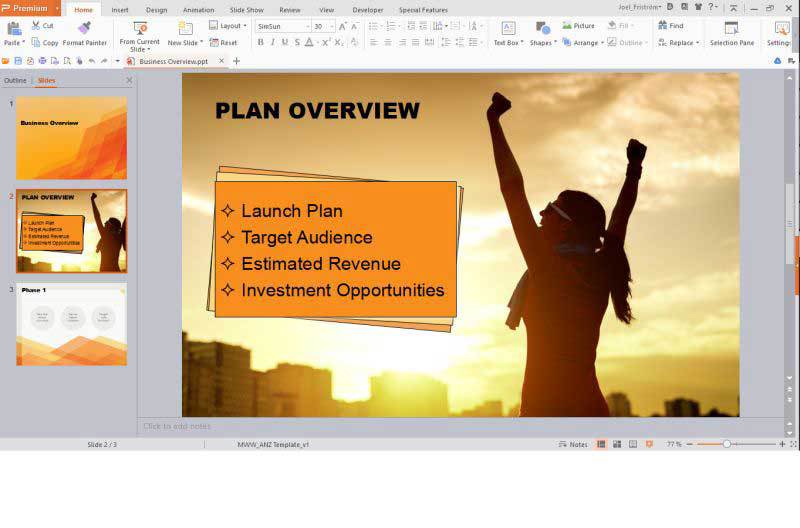Toggle italic text formatting
The width and height of the screenshot is (800, 528).
point(272,43)
